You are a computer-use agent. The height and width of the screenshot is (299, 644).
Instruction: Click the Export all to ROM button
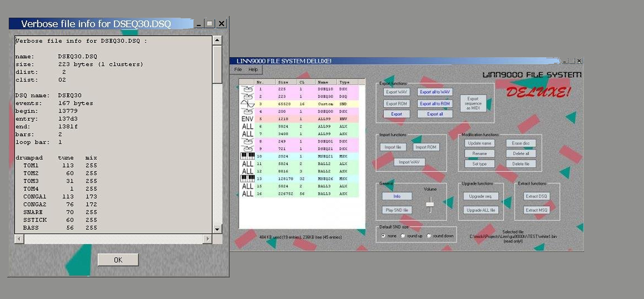coord(435,104)
